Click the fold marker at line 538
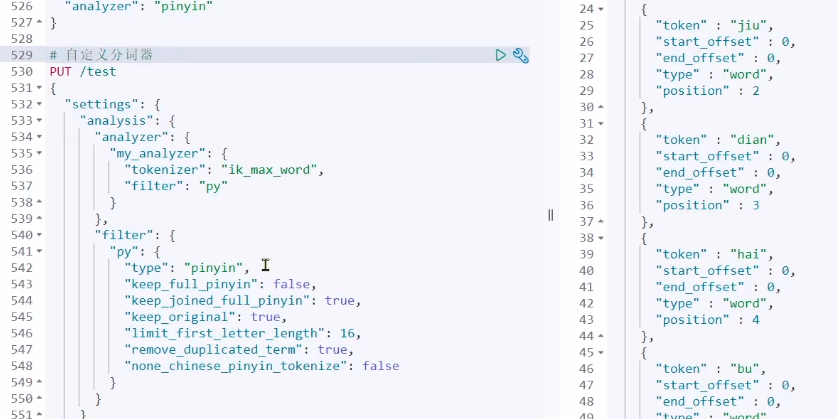Image resolution: width=837 pixels, height=419 pixels. (x=40, y=202)
